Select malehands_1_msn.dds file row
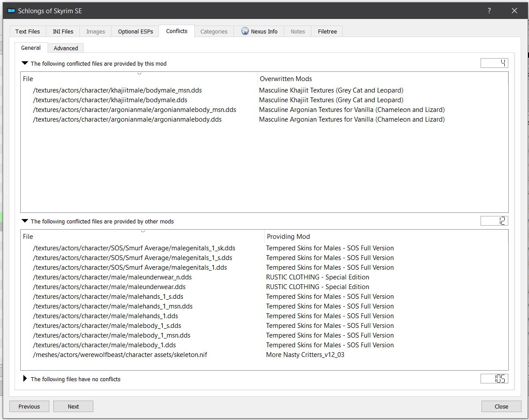Viewport: 529px width, 420px height. [264, 306]
